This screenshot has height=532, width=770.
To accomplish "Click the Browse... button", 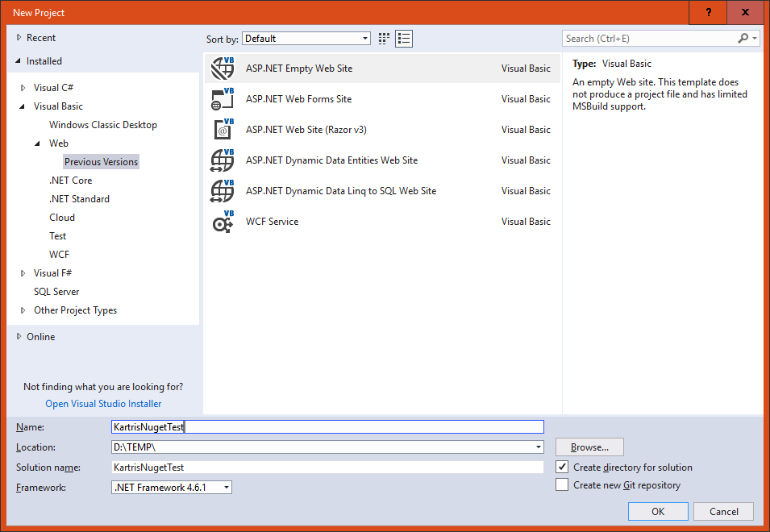I will 589,447.
